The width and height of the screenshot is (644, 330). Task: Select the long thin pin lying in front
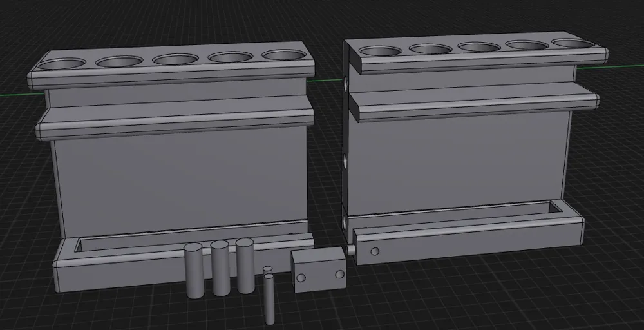(269, 299)
